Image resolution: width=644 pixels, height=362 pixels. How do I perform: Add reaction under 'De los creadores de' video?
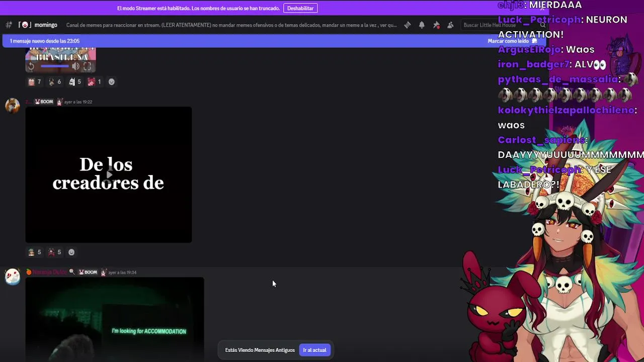click(x=71, y=252)
